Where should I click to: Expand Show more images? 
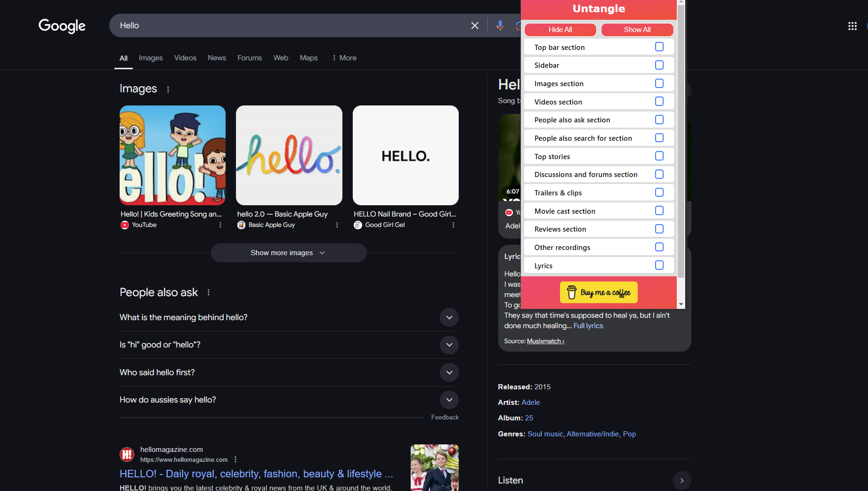(x=288, y=253)
